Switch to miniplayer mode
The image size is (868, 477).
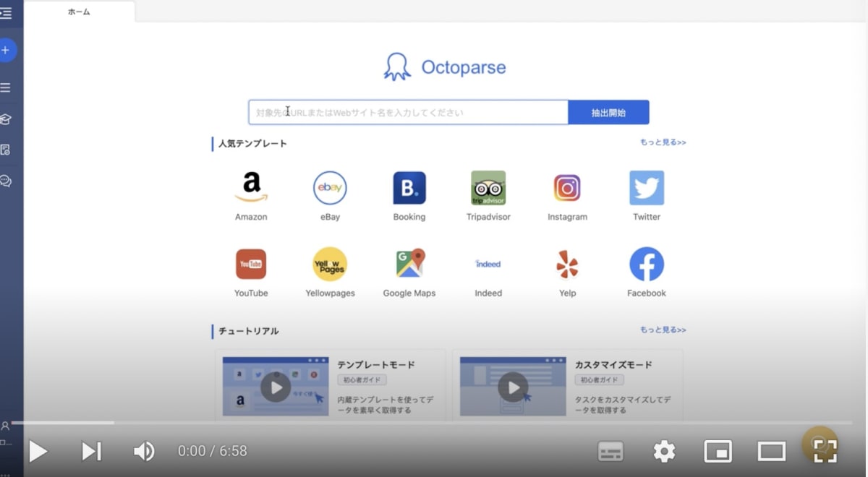coord(718,452)
